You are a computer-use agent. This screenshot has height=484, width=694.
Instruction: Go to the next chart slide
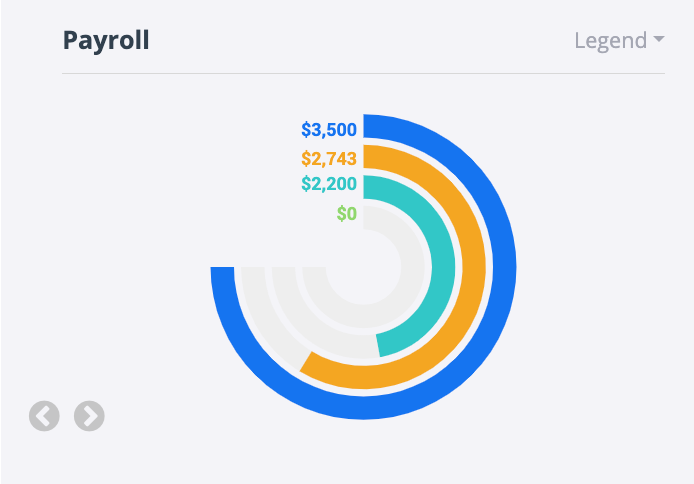(x=89, y=416)
